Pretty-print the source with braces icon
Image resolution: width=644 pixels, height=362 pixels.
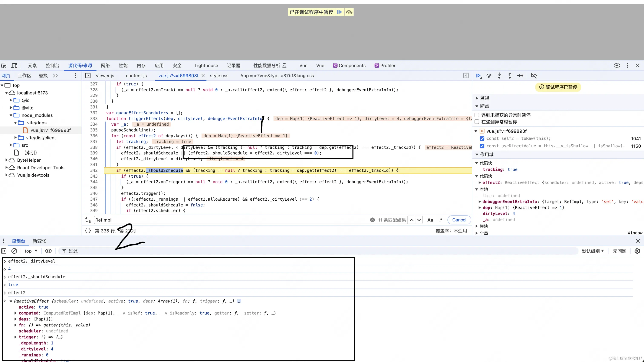click(88, 230)
